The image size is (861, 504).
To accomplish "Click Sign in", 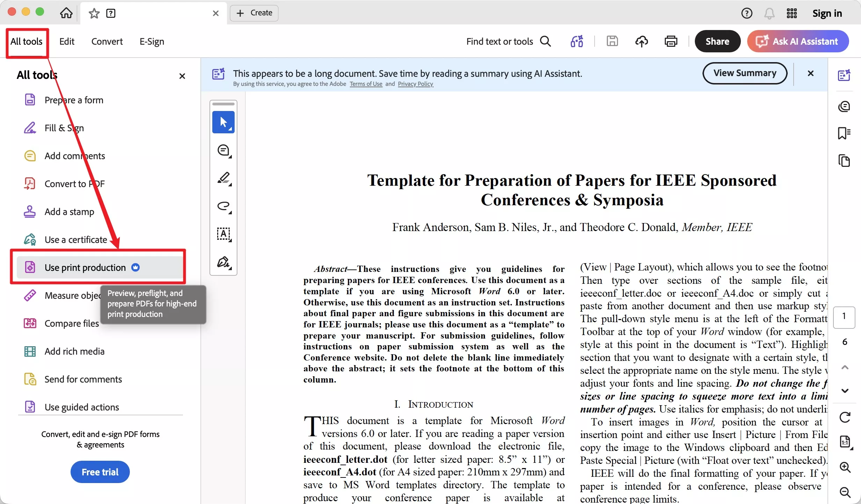I will click(x=827, y=13).
